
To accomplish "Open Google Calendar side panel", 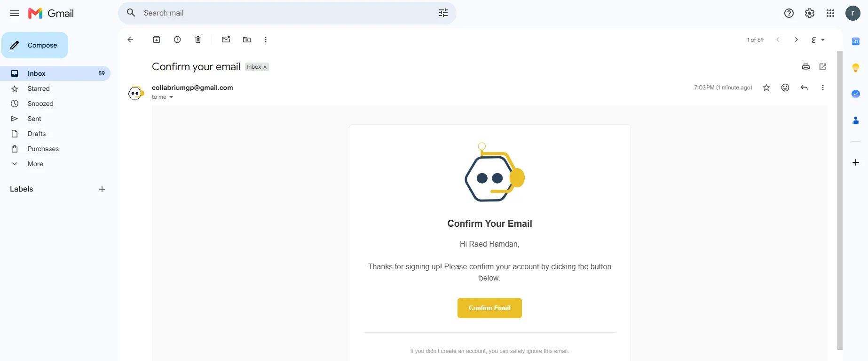I will tap(856, 41).
